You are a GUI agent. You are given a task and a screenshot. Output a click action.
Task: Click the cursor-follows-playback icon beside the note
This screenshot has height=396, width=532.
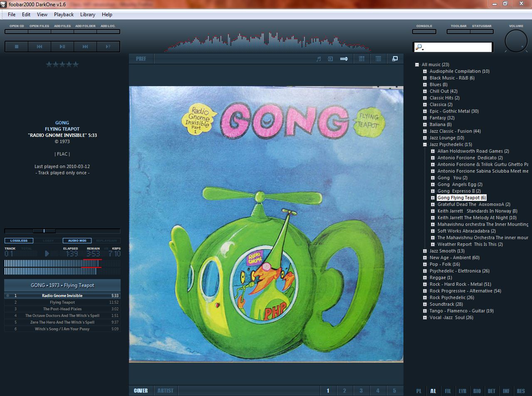tap(330, 59)
